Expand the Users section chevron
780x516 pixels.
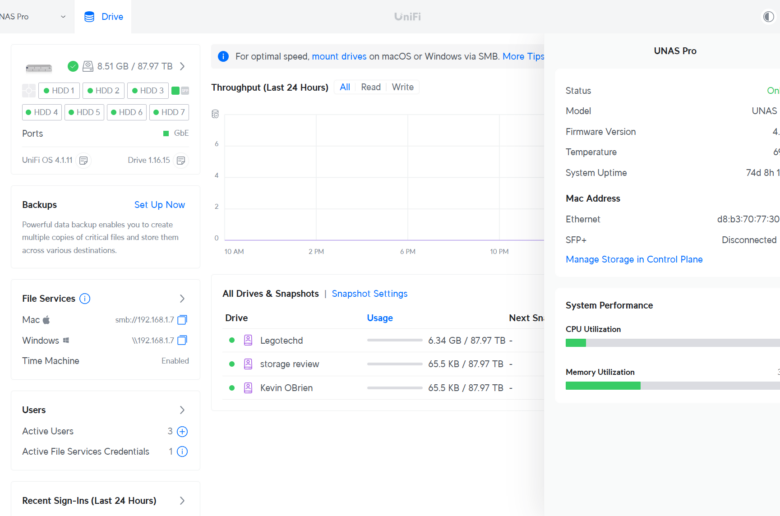(x=182, y=410)
